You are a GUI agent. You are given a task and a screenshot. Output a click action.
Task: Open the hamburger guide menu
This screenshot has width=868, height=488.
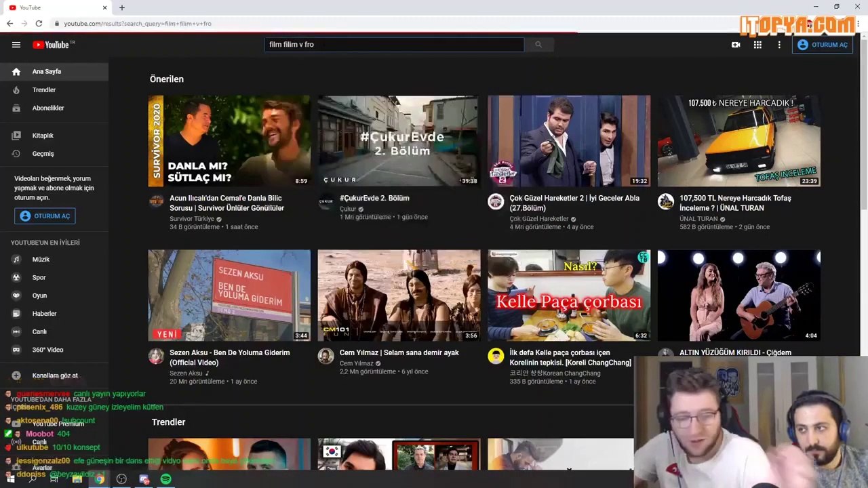point(16,45)
